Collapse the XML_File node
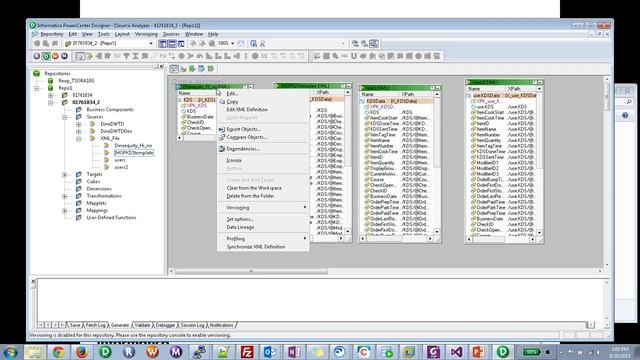Viewport: 640px width, 360px height. [78, 138]
